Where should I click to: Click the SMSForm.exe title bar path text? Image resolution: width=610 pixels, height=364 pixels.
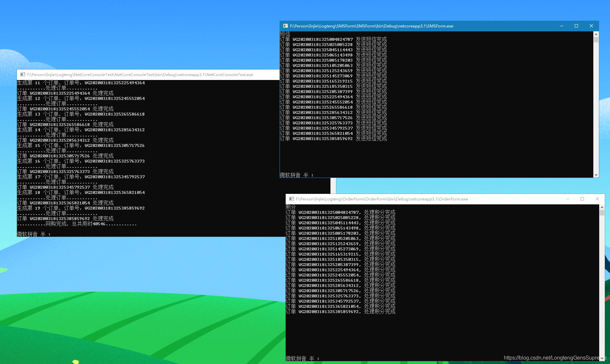tap(372, 26)
